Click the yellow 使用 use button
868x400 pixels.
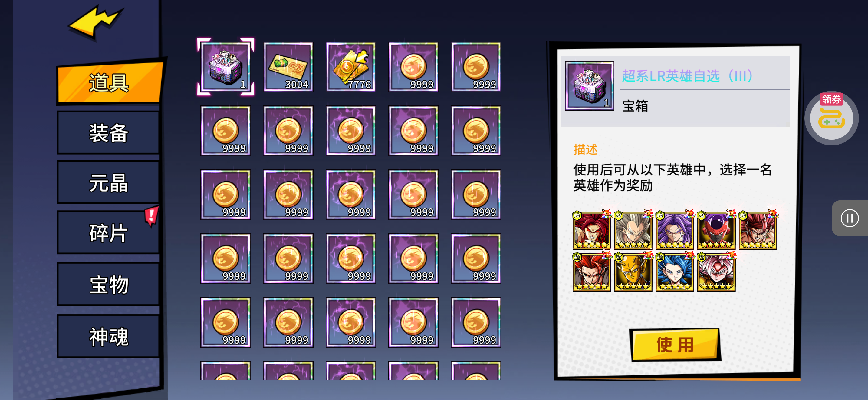[675, 344]
